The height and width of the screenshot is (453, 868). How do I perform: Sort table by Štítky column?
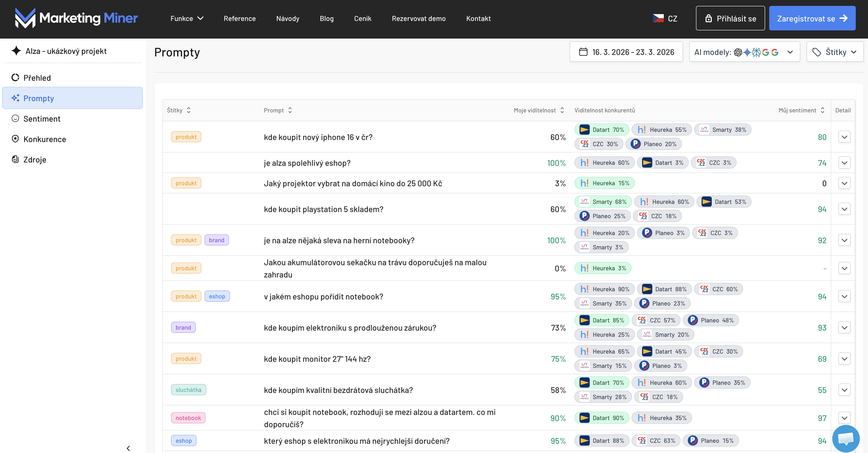click(188, 110)
